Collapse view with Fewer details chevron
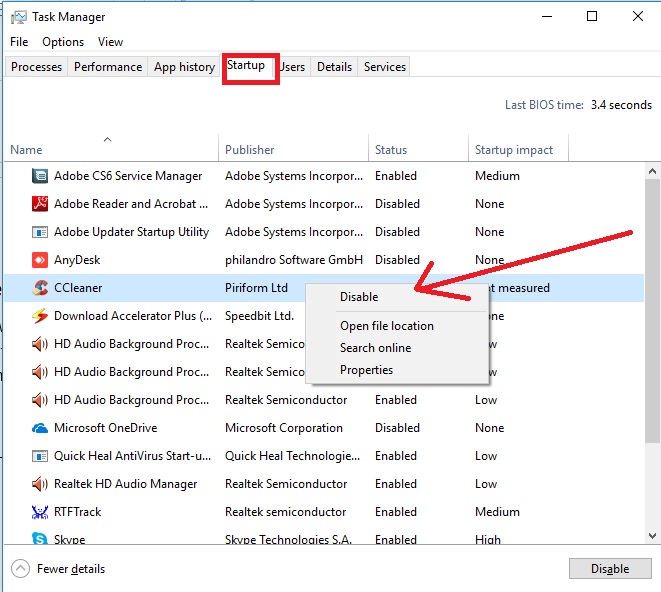 click(x=20, y=569)
